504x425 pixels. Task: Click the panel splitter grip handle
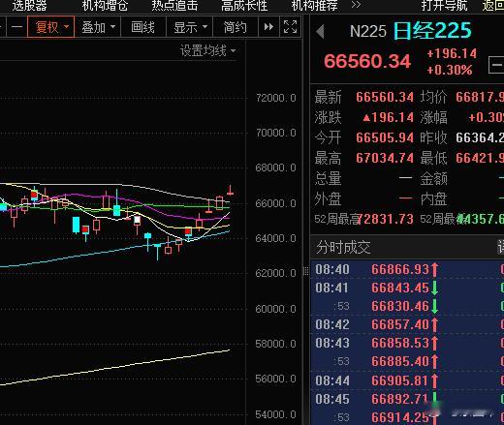[x=305, y=271]
